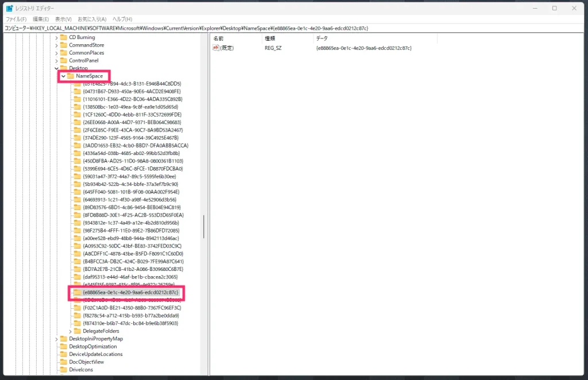Image resolution: width=588 pixels, height=380 pixels.
Task: Expand the DesktopIniPropertyMap key
Action: pyautogui.click(x=56, y=339)
